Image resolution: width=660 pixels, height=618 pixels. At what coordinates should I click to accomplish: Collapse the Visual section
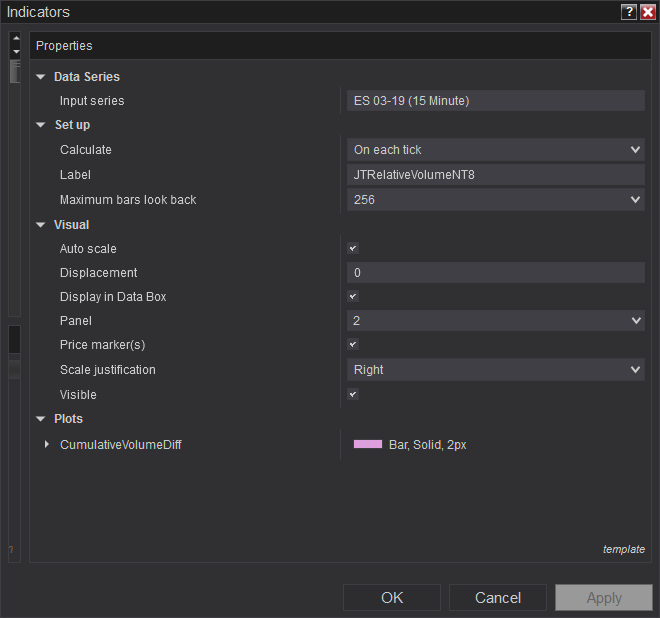point(41,225)
